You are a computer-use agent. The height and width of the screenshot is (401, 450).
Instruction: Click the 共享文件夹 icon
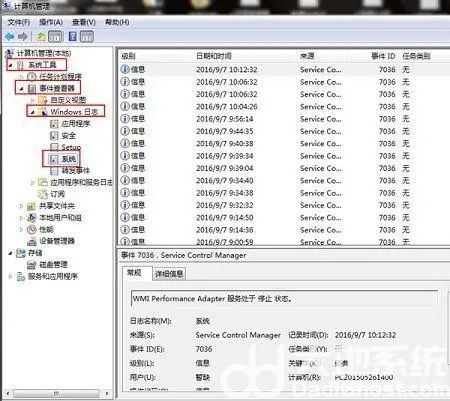click(x=31, y=206)
